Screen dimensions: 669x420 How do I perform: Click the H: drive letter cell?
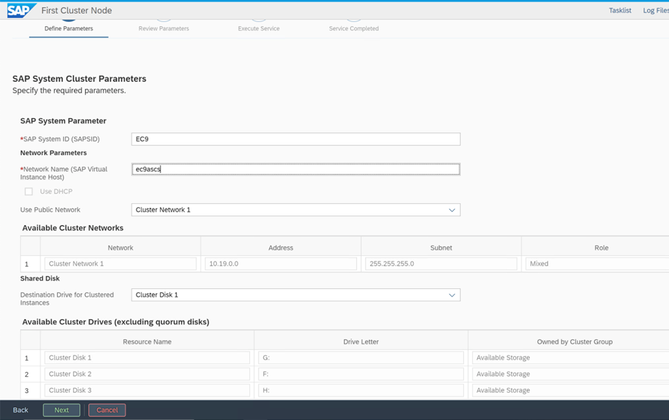tap(361, 390)
